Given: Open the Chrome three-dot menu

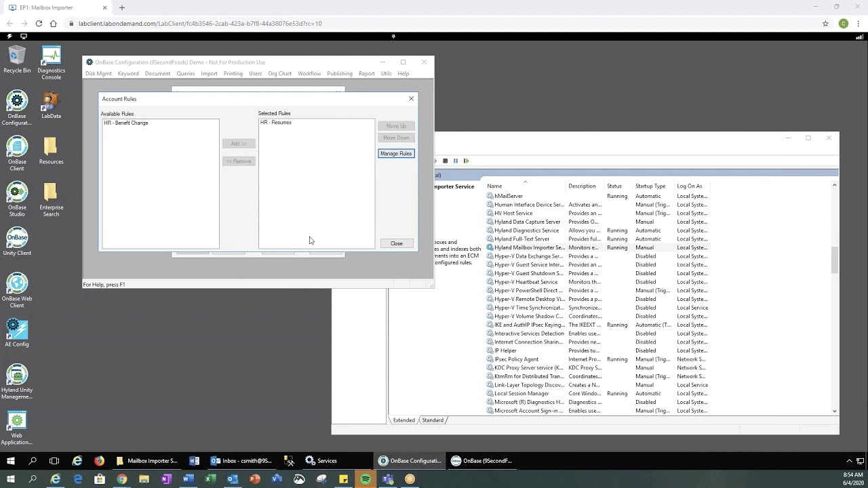Looking at the screenshot, I should 859,23.
